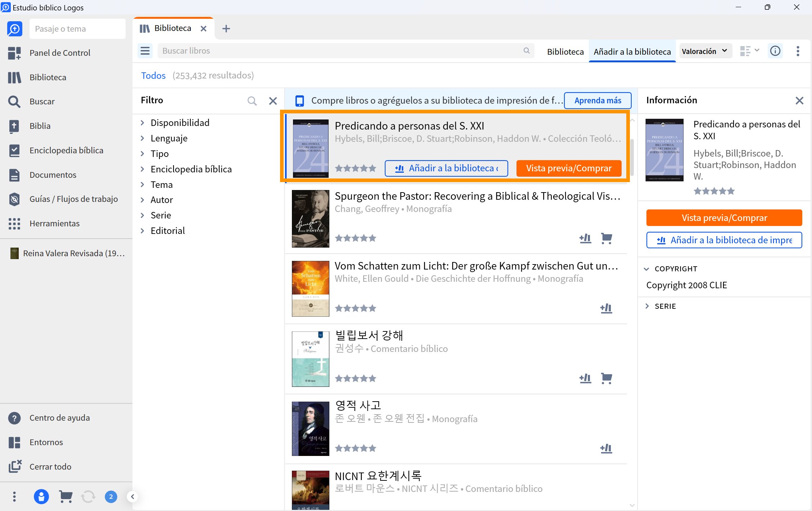Image resolution: width=812 pixels, height=511 pixels.
Task: Click Vista previa/Comprar in first result
Action: [x=569, y=168]
